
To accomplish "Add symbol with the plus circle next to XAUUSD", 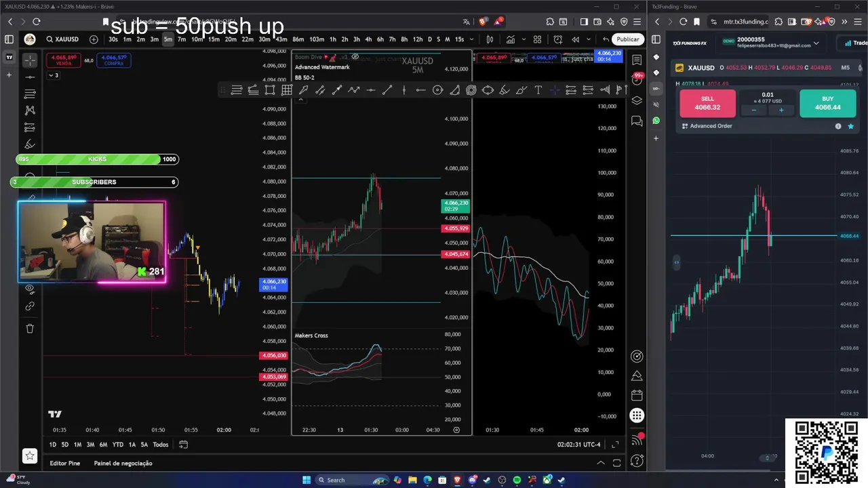I will [94, 39].
